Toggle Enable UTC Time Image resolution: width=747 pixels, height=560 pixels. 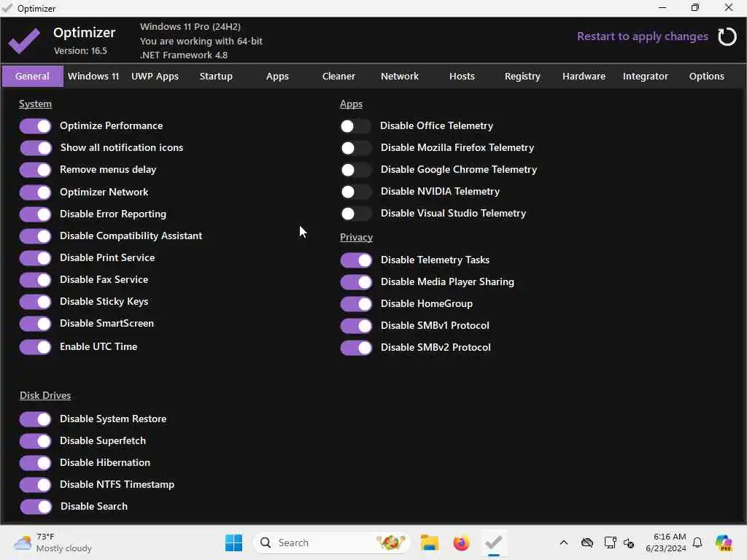pyautogui.click(x=35, y=347)
